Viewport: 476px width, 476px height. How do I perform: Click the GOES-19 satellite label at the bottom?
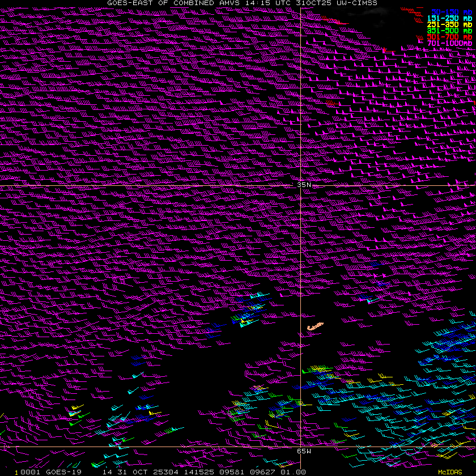63,472
